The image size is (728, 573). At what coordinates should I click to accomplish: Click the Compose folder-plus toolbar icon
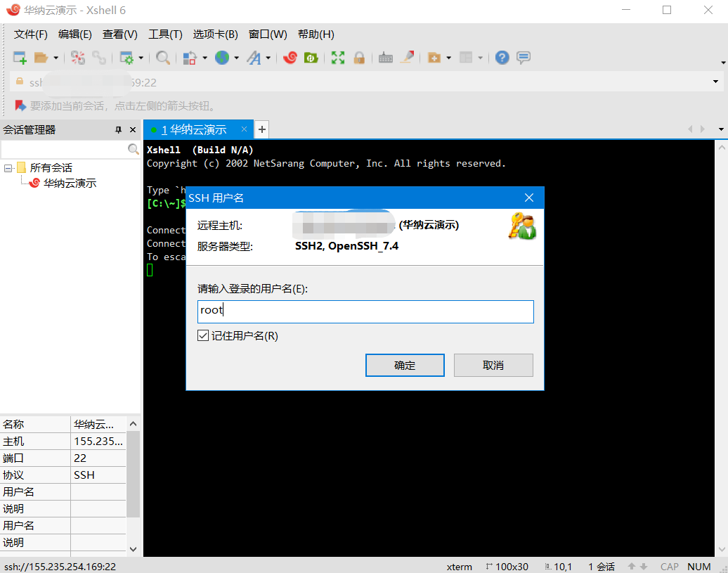point(434,58)
